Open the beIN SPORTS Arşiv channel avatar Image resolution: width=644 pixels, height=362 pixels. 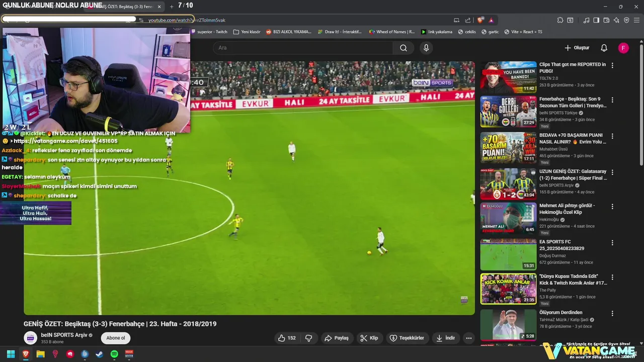[31, 338]
